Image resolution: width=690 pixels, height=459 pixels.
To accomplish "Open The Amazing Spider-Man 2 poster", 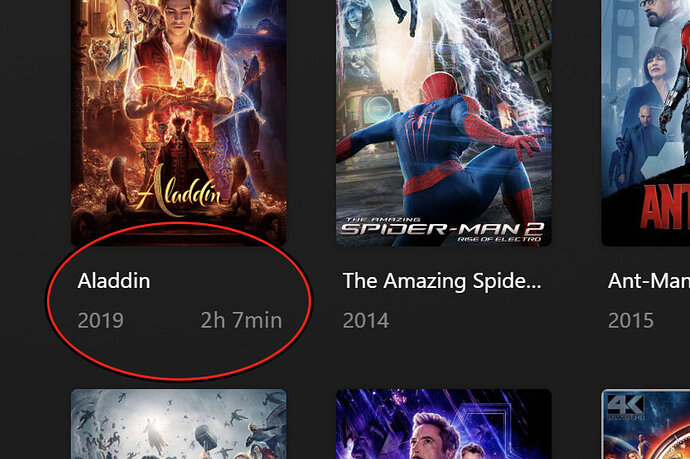I will [x=444, y=123].
